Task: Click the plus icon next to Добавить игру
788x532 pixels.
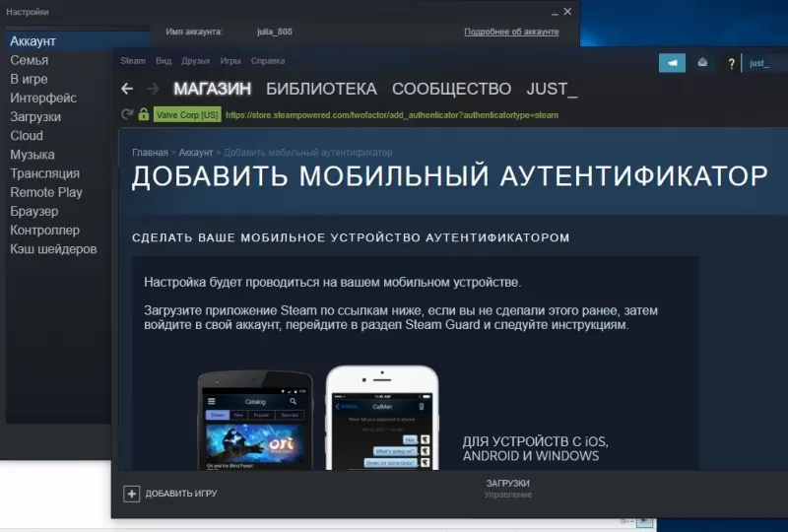Action: pos(132,494)
